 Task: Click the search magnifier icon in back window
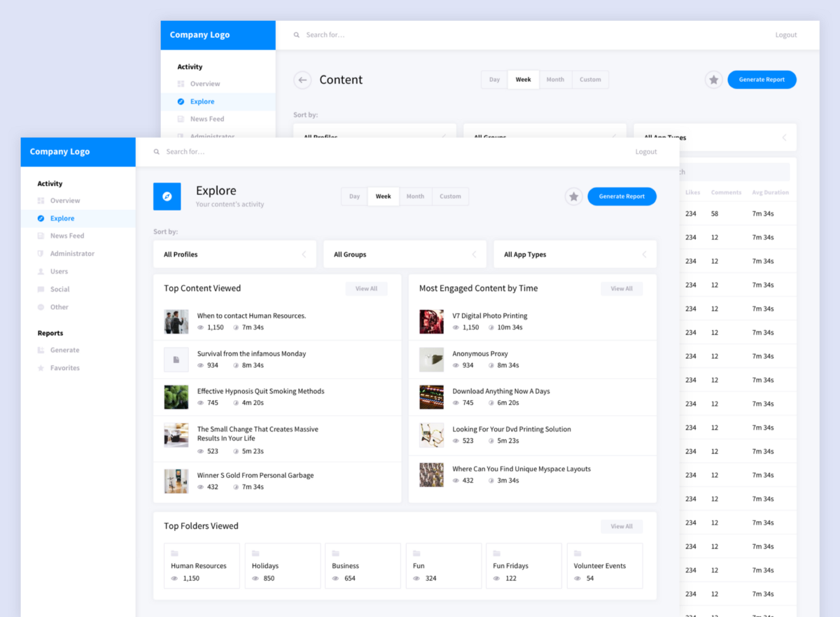tap(297, 35)
